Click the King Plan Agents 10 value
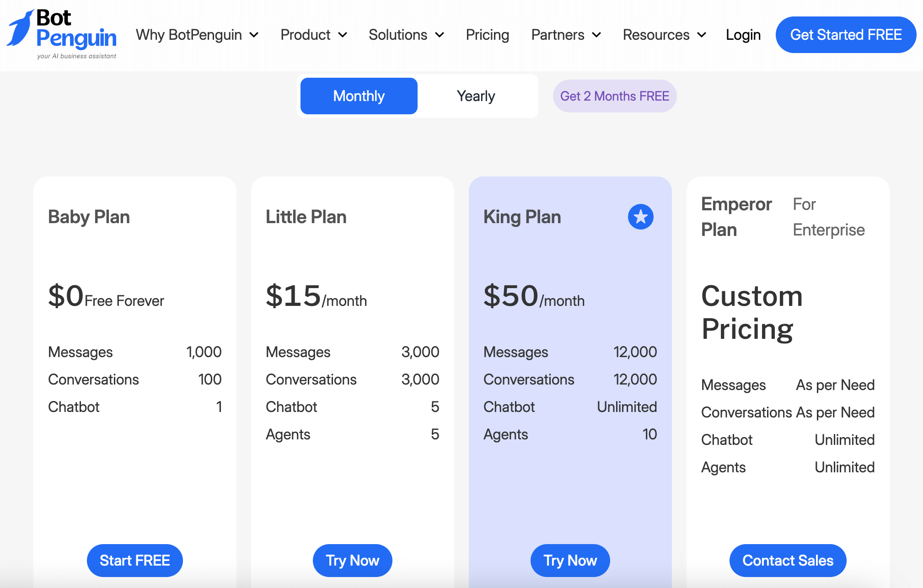This screenshot has width=923, height=588. point(650,434)
